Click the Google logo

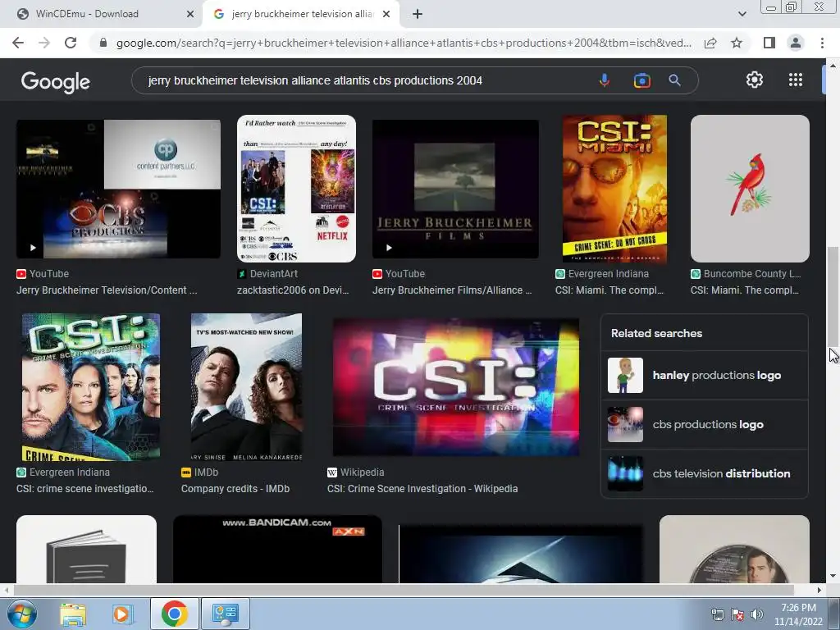pyautogui.click(x=55, y=82)
